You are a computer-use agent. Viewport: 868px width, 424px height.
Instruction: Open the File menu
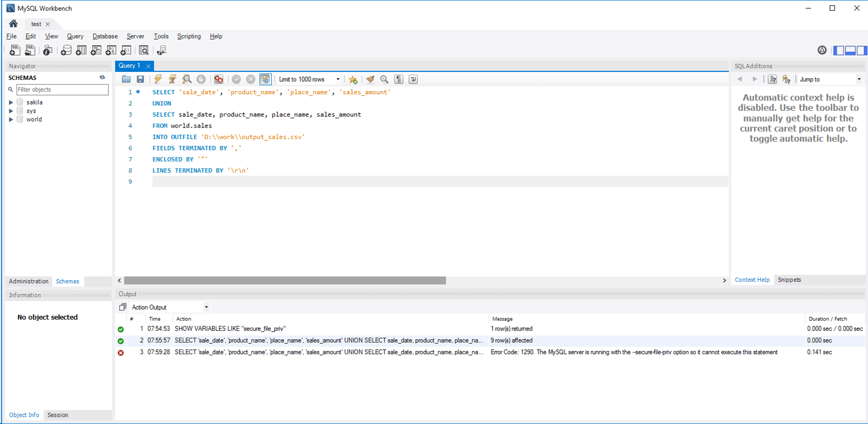pyautogui.click(x=11, y=36)
